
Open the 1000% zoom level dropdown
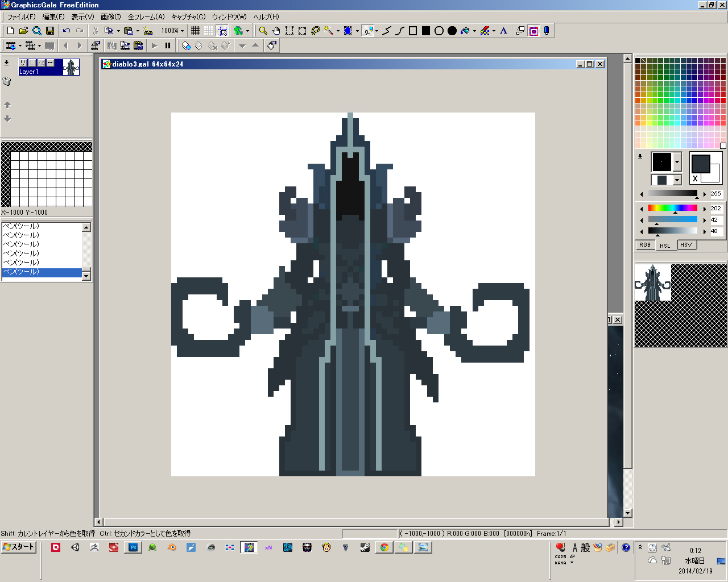click(182, 31)
